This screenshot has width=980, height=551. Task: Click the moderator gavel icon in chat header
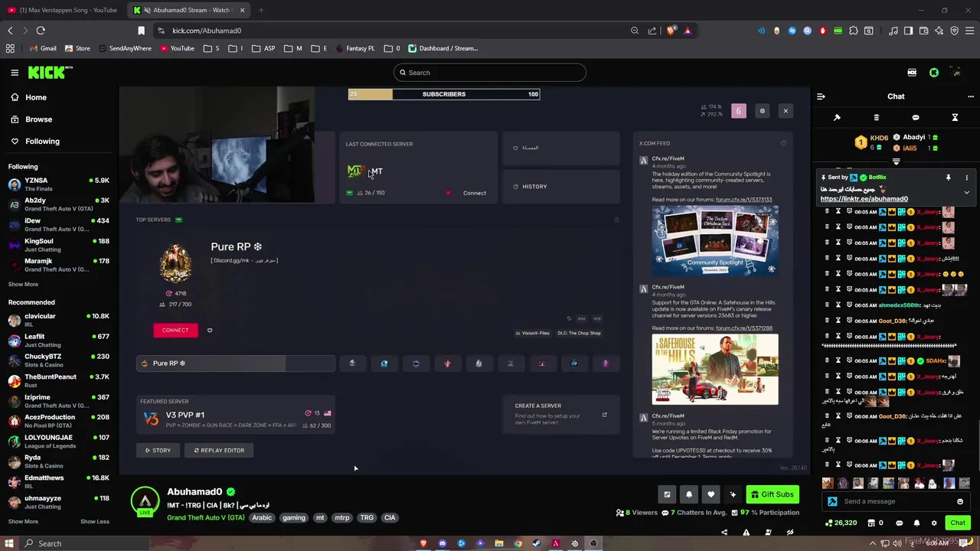837,118
